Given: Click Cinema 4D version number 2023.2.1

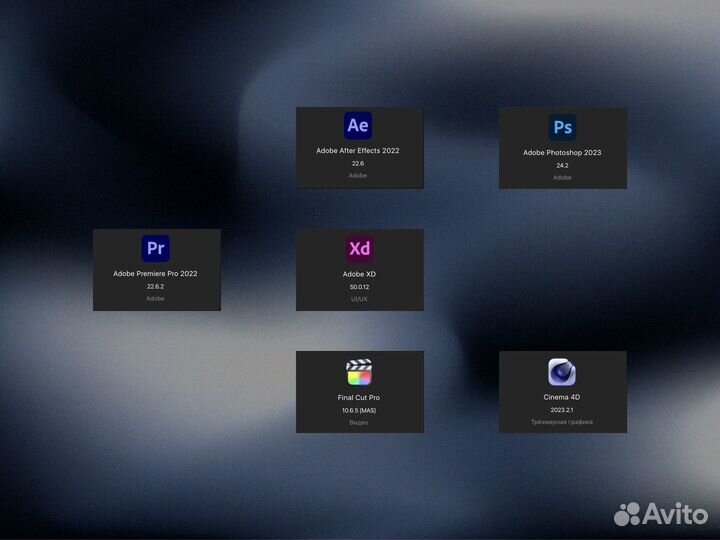Looking at the screenshot, I should click(x=562, y=410).
